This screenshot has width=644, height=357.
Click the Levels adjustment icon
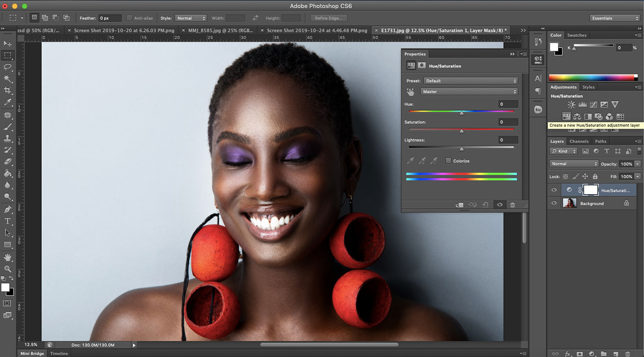[582, 104]
